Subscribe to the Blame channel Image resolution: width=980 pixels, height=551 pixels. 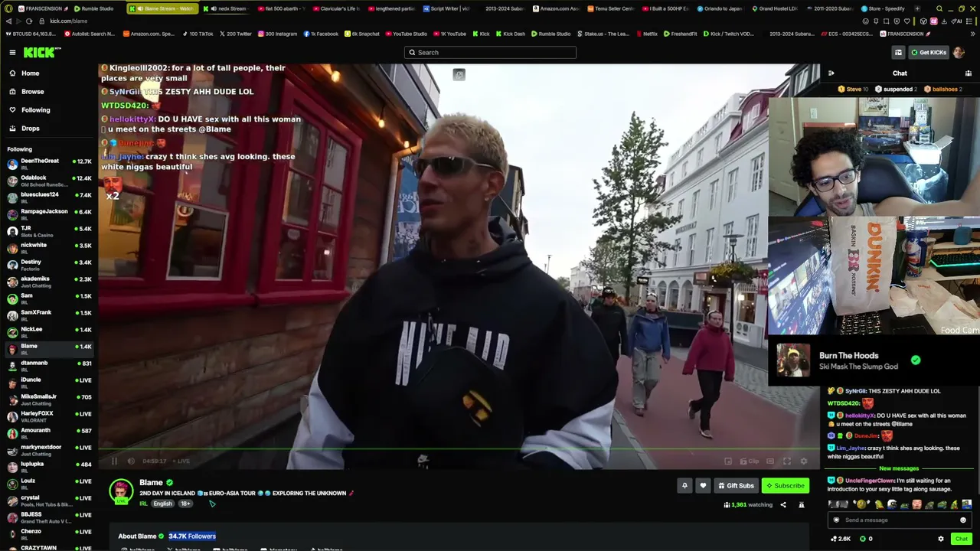coord(785,485)
